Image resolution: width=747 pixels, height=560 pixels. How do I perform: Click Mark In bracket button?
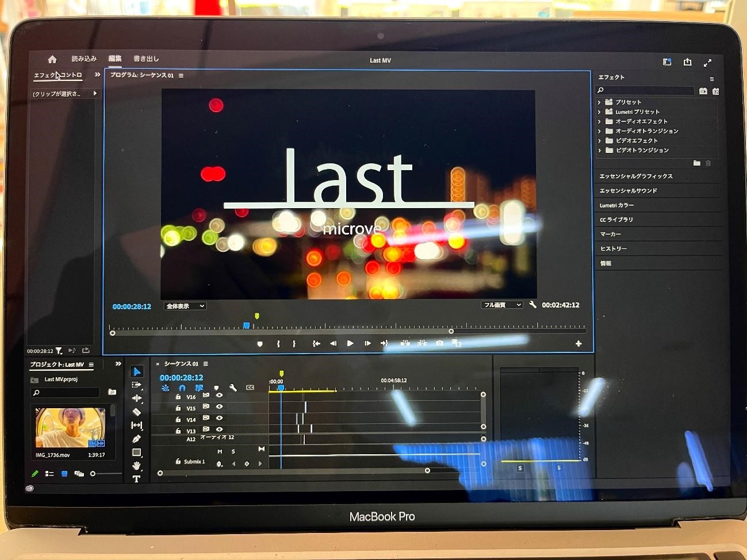[278, 344]
